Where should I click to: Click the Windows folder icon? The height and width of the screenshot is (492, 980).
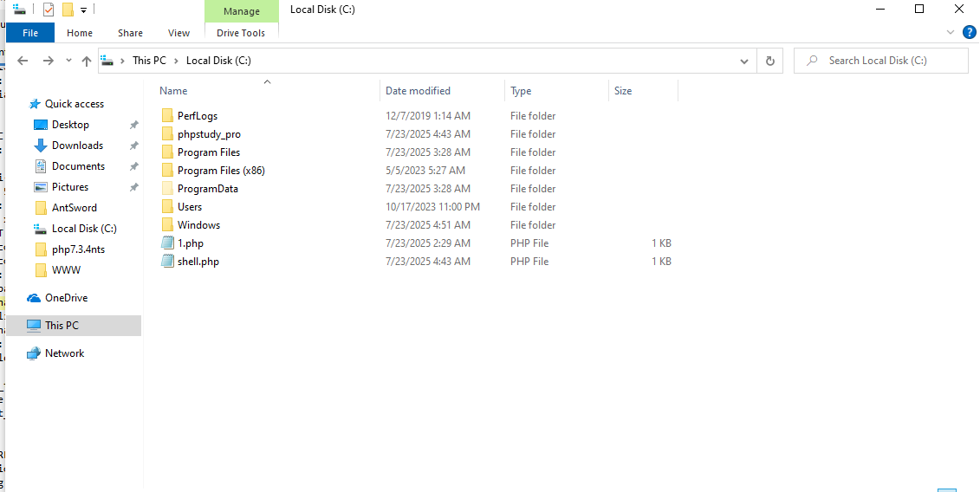coord(167,224)
